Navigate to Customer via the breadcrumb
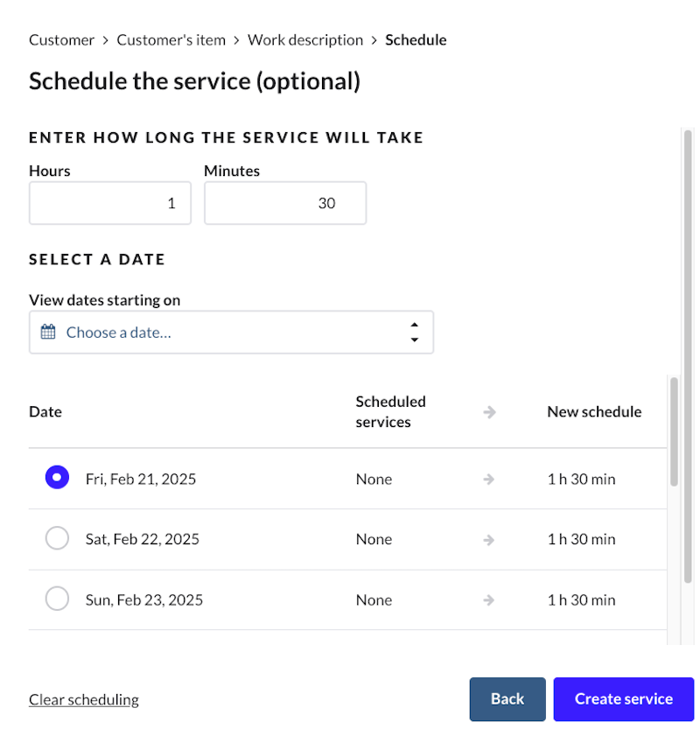Screen dimensions: 700x729 coord(61,39)
